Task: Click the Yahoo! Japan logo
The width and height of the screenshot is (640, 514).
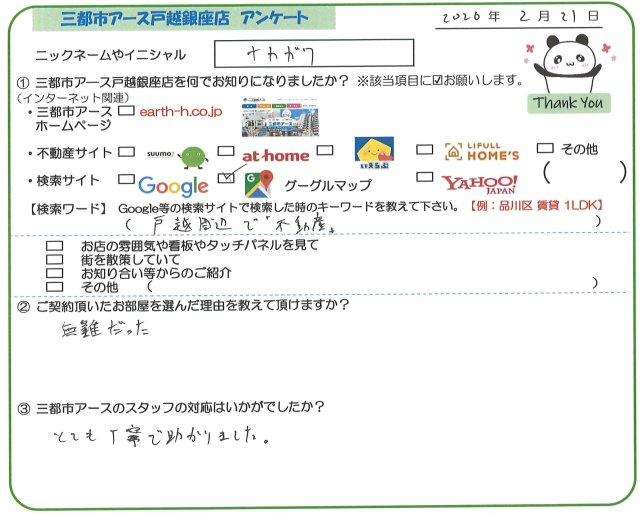Action: point(480,185)
